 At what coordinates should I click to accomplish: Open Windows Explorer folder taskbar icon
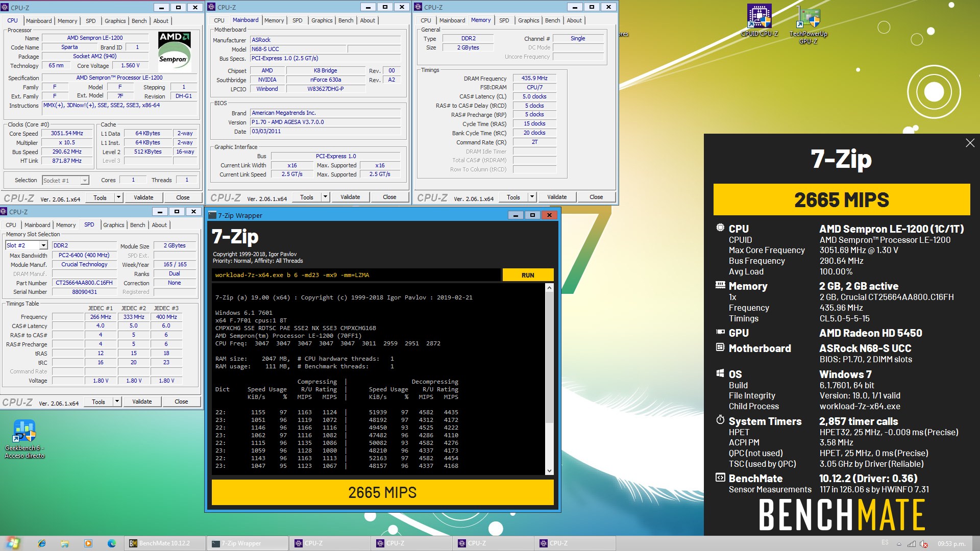point(65,543)
